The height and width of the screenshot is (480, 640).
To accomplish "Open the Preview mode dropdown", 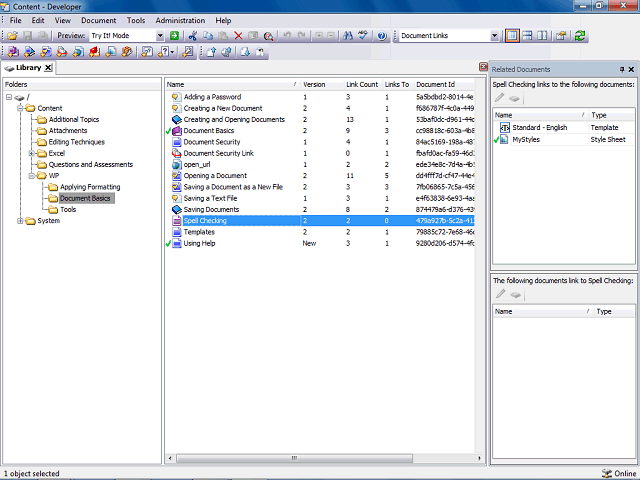I will [160, 36].
